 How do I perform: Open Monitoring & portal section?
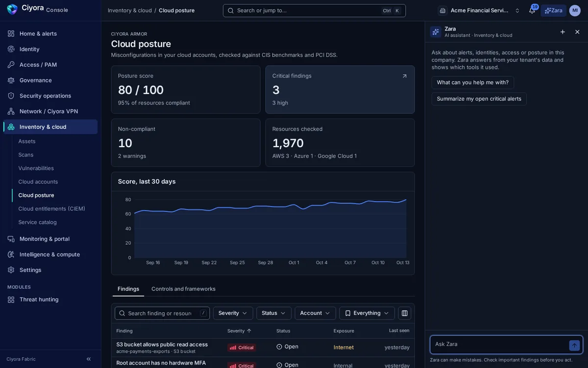pyautogui.click(x=50, y=239)
